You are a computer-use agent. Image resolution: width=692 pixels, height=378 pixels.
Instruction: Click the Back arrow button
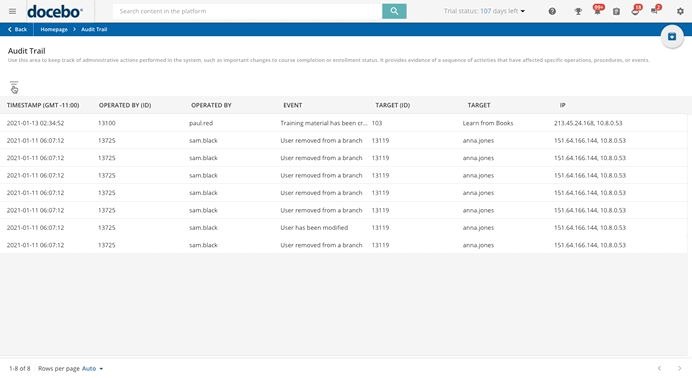(x=17, y=29)
